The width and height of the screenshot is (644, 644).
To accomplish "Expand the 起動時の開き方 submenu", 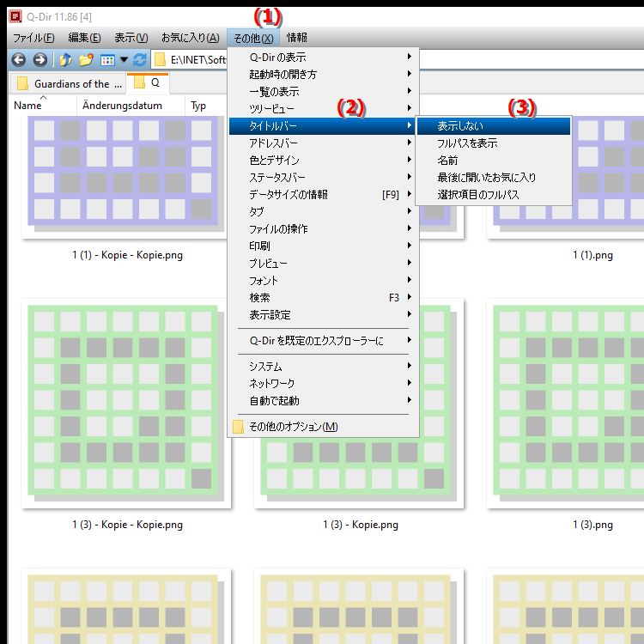I will pyautogui.click(x=323, y=75).
